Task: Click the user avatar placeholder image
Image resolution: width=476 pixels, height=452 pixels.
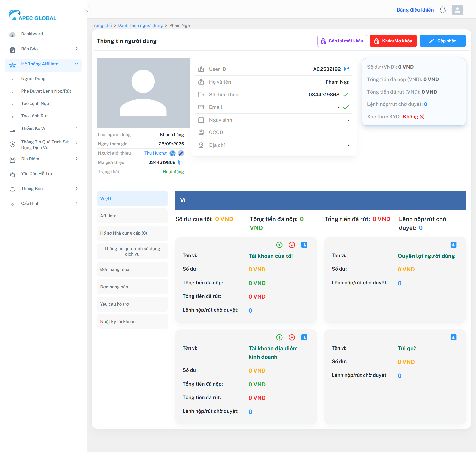Action: [x=143, y=93]
